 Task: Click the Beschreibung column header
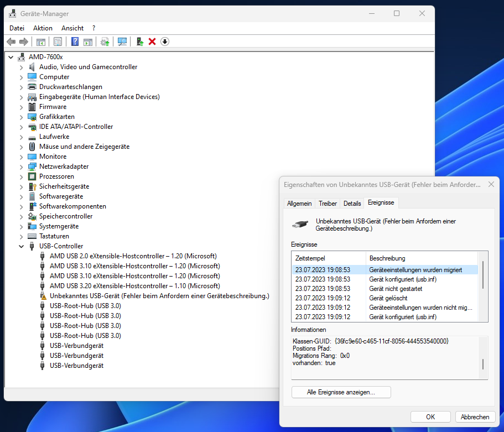422,258
